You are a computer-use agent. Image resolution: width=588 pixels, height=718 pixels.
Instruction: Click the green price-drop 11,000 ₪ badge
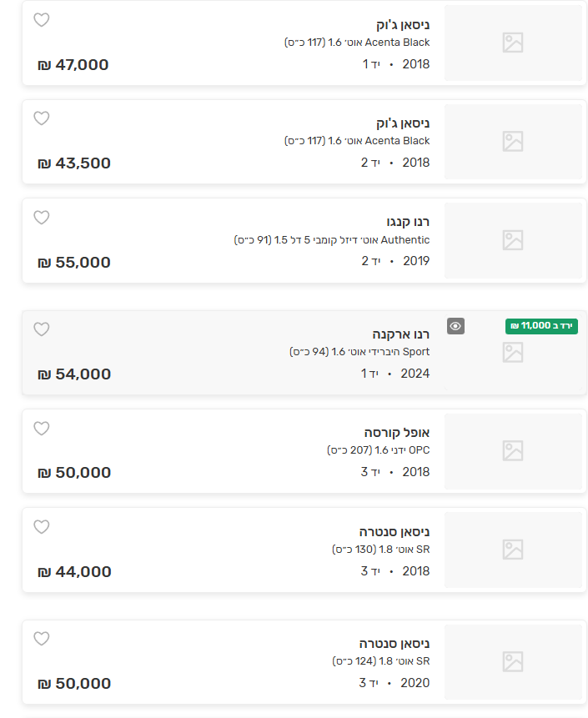[x=541, y=326]
